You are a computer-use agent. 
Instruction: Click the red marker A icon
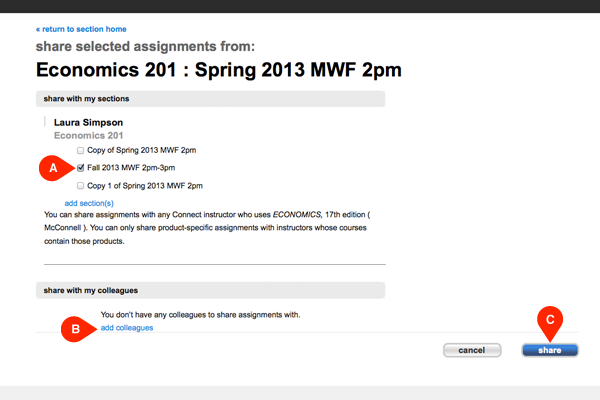[x=55, y=168]
